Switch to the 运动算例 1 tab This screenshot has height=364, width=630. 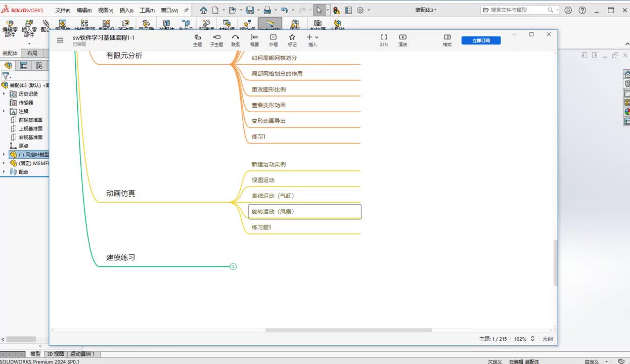pos(82,354)
